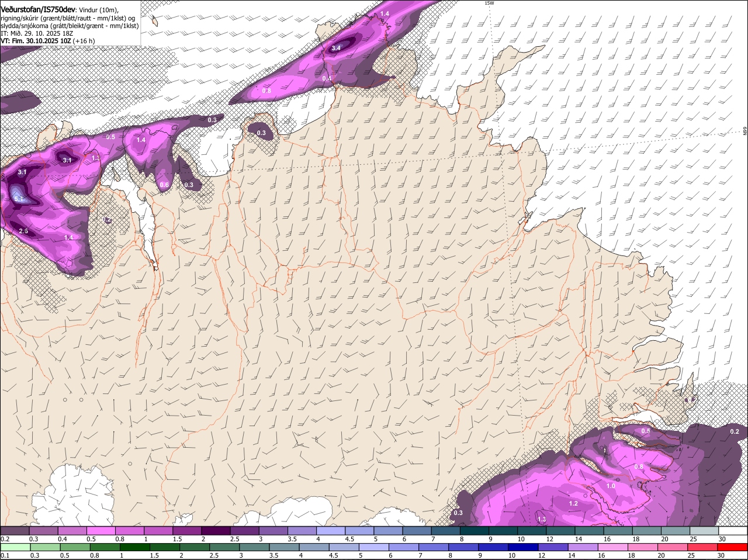Click the "VT: Fim. 30.10.2025 10Z" valid time

tap(36, 41)
